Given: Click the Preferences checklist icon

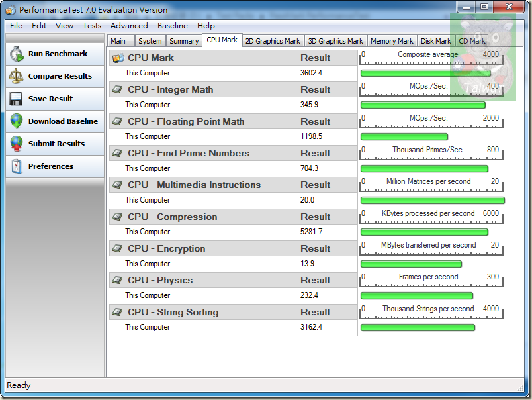Looking at the screenshot, I should point(17,166).
